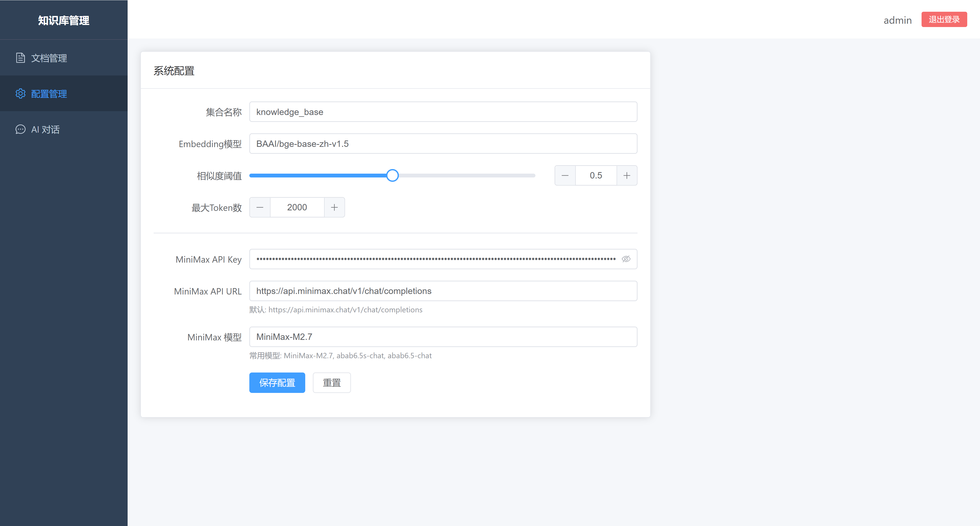Click the 重置 button

tap(332, 383)
